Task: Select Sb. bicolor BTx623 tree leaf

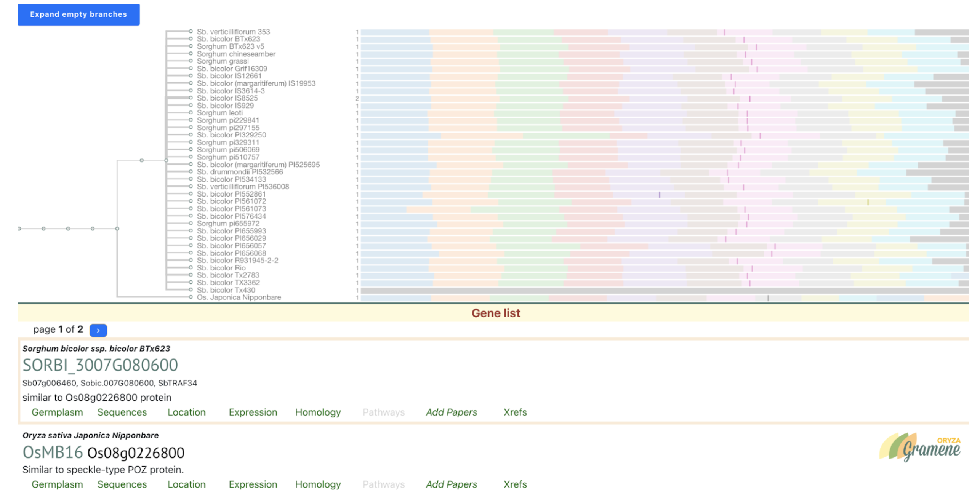Action: click(228, 39)
